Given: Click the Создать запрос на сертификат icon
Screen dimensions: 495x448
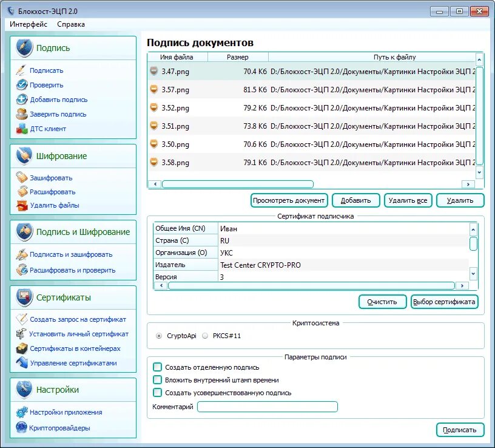Looking at the screenshot, I should click(22, 319).
